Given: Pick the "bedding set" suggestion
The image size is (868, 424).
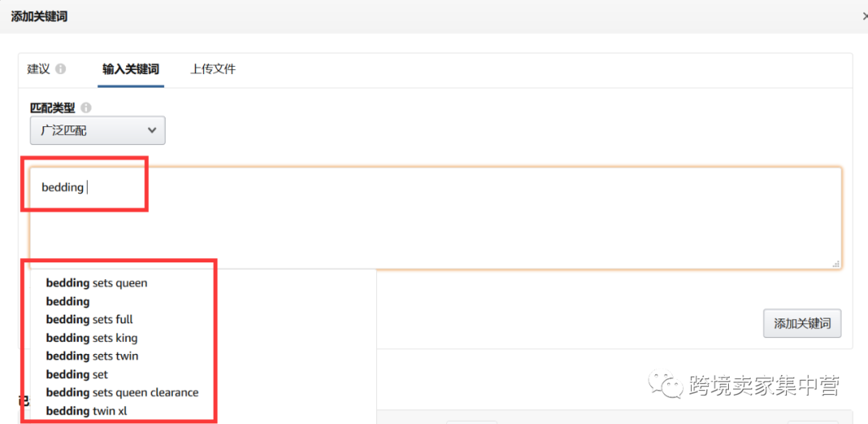Looking at the screenshot, I should pos(77,375).
